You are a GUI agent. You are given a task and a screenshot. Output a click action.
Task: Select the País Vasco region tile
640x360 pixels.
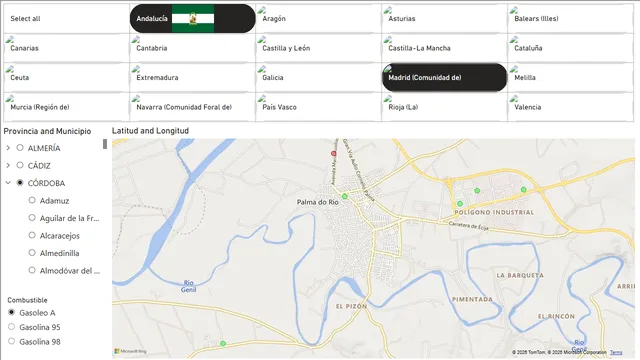[318, 107]
